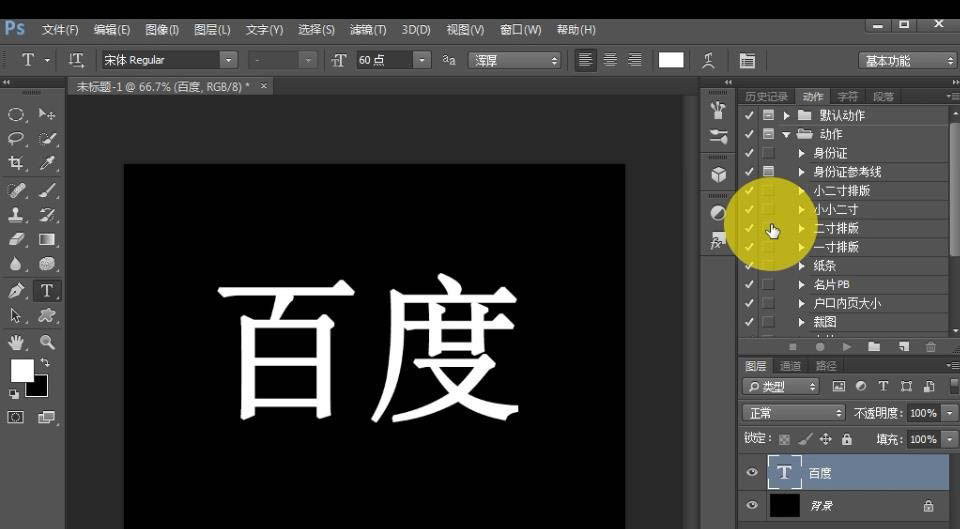This screenshot has height=529, width=960.
Task: Open the anti-aliasing dropdown 浑厚
Action: (x=515, y=60)
